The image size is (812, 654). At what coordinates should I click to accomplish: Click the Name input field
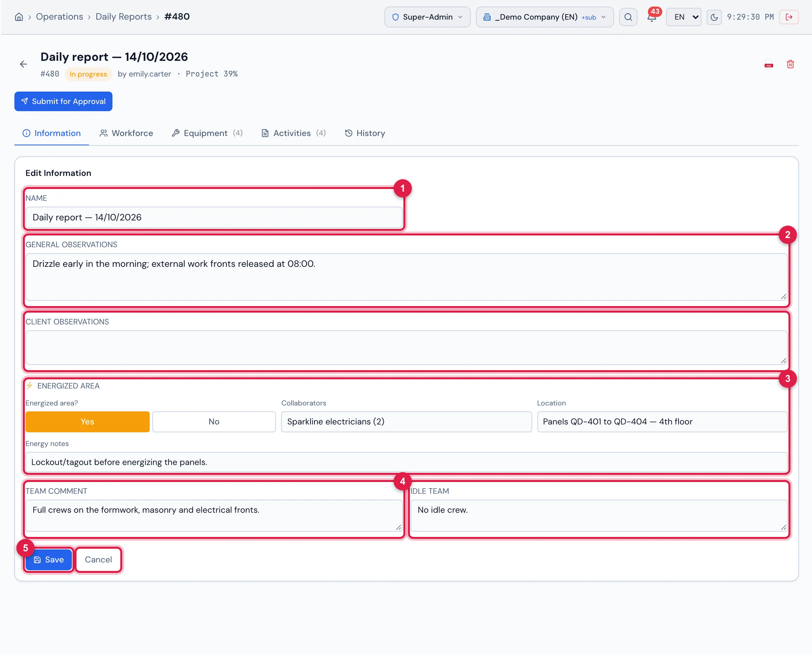214,217
